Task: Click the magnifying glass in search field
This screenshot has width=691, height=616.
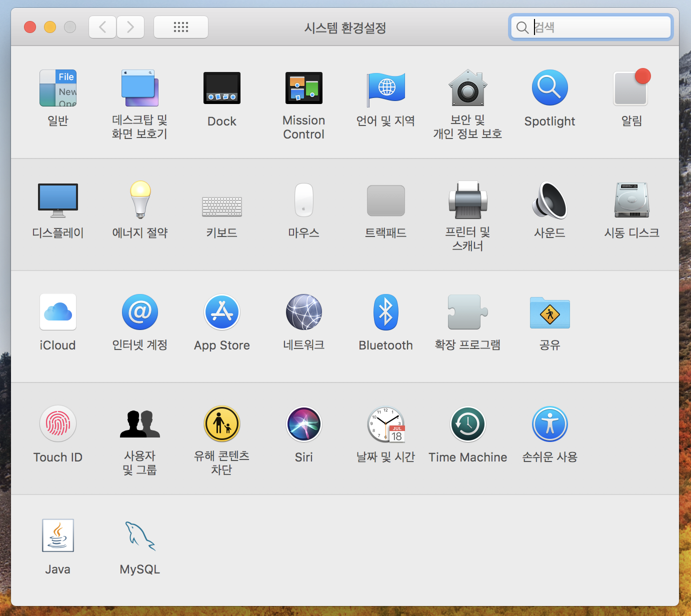Action: pos(522,27)
